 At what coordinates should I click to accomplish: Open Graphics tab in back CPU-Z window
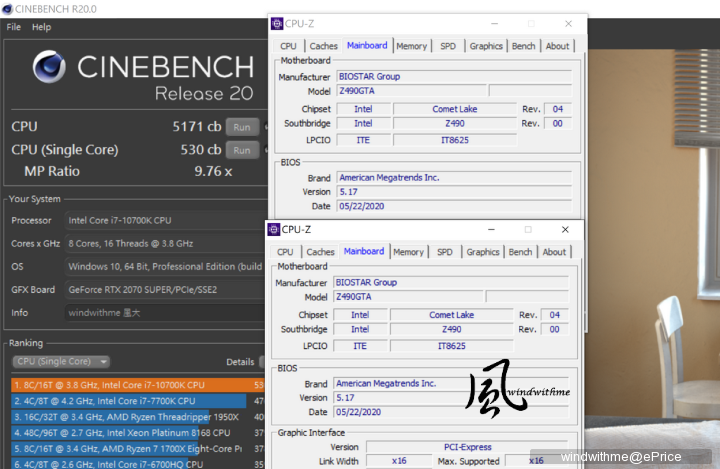(486, 46)
